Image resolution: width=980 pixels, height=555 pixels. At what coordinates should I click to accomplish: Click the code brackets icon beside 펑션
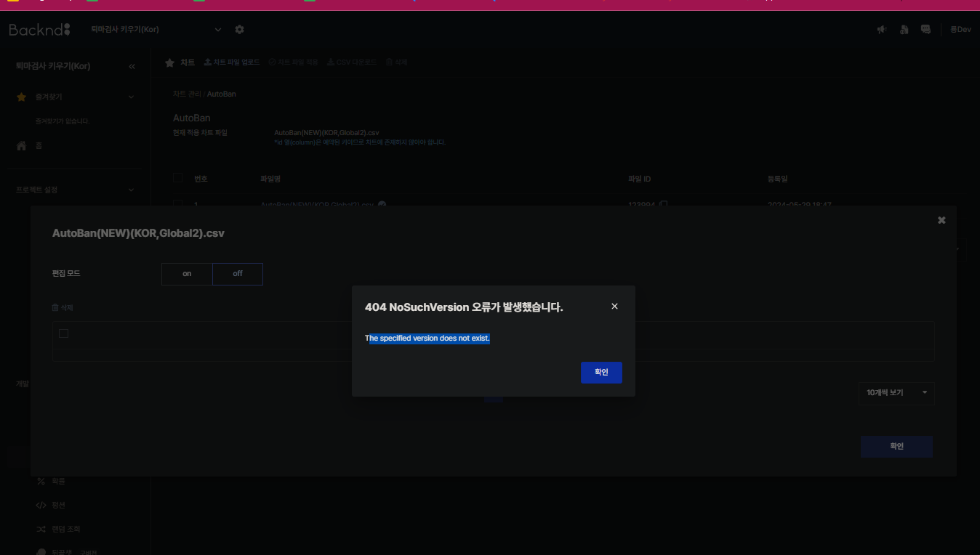[41, 505]
